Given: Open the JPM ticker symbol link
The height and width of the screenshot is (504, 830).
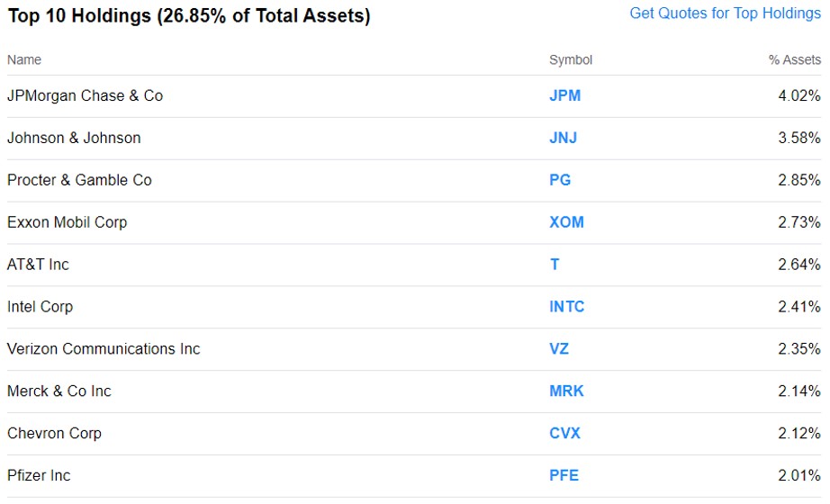Looking at the screenshot, I should coord(564,95).
